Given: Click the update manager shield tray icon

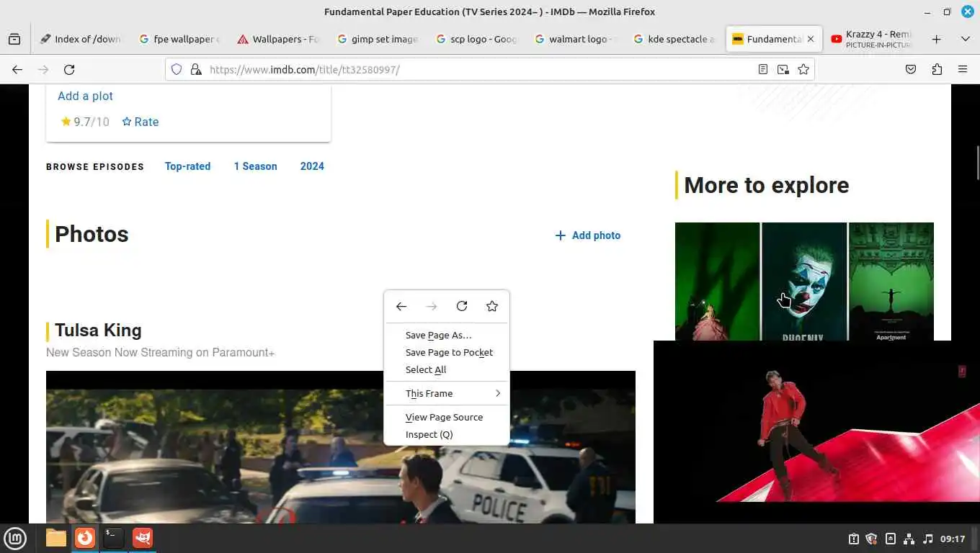Looking at the screenshot, I should pos(871,539).
